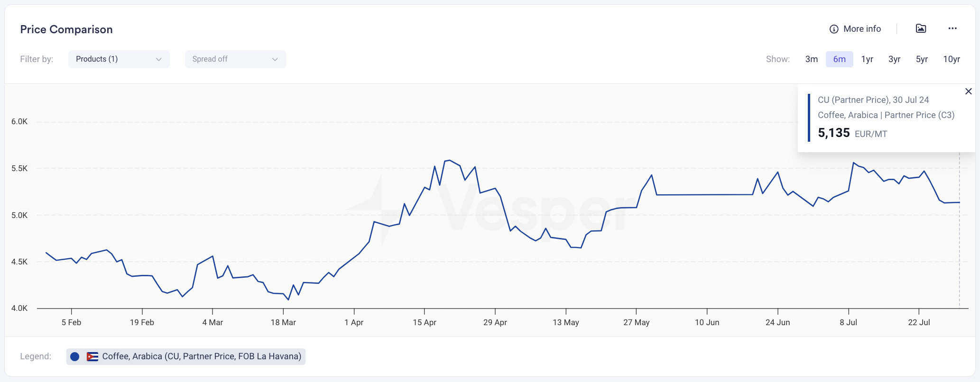Switch to the 3yr range
980x382 pixels.
894,59
